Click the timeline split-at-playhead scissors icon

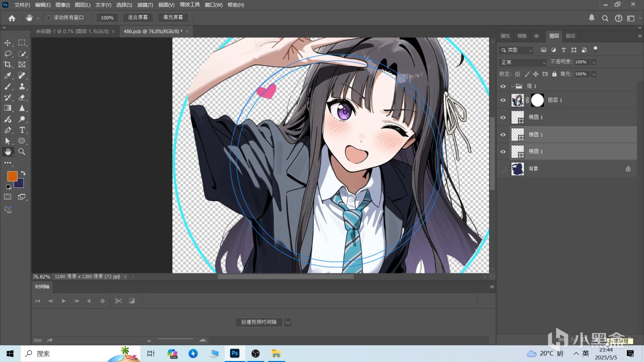tap(118, 301)
